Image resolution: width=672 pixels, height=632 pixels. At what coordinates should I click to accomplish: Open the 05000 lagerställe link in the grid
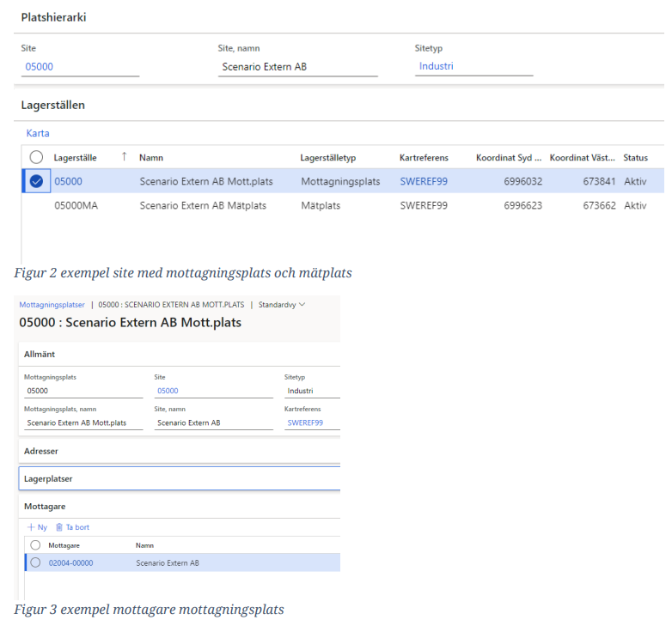pos(67,181)
